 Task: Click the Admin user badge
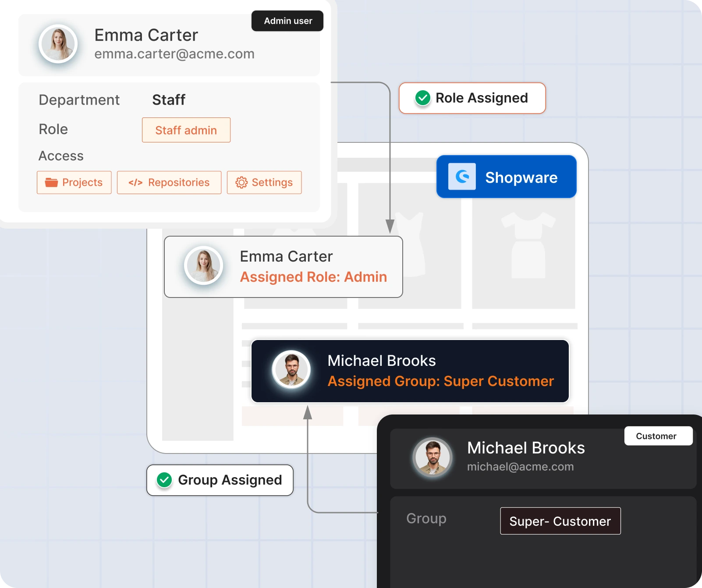287,21
